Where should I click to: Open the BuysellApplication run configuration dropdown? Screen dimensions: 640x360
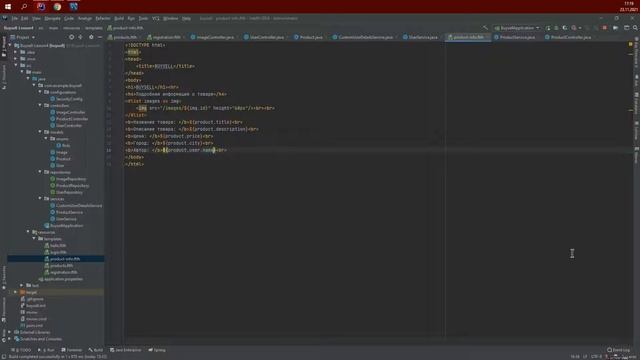point(517,28)
